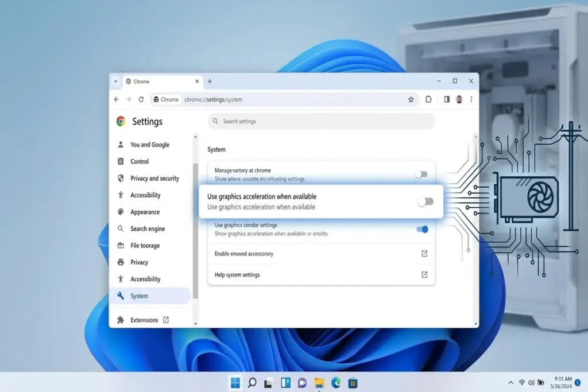Toggle Use graphics acceleration when available
Screen dimensions: 588x392
pos(425,201)
